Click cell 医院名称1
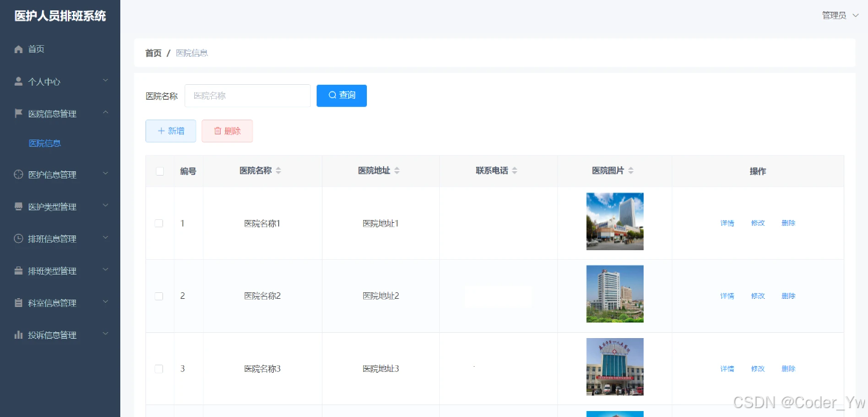Viewport: 868px width, 417px height. 263,223
